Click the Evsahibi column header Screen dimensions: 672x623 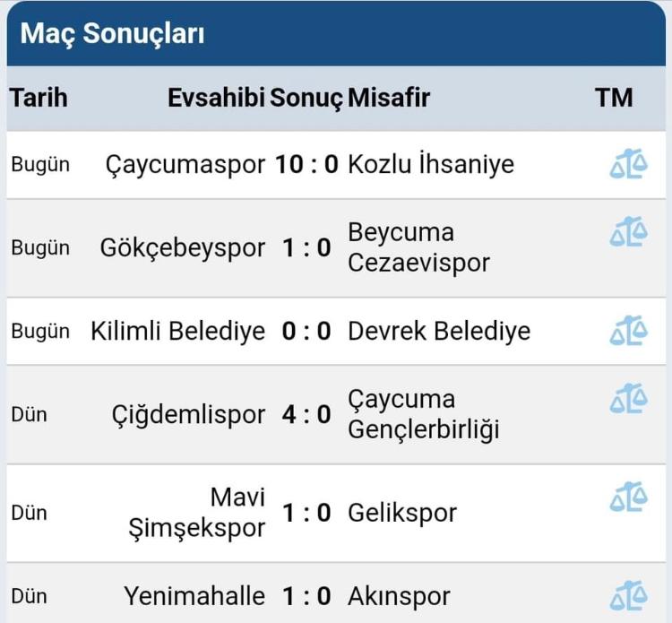[x=216, y=98]
